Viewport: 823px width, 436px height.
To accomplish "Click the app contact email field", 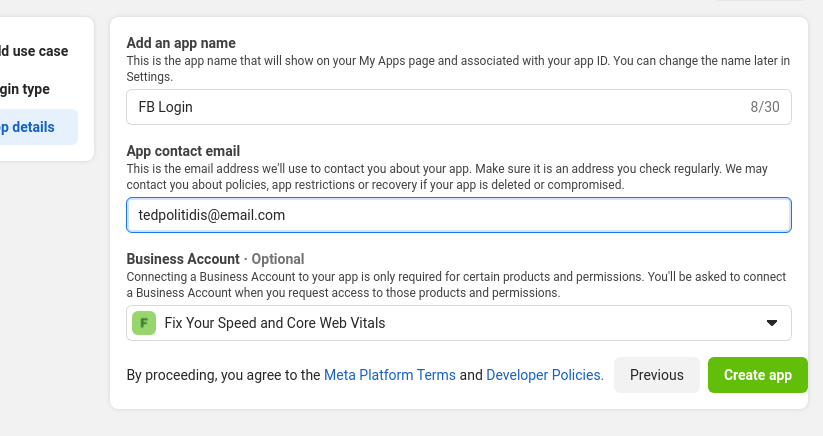I will click(x=459, y=215).
